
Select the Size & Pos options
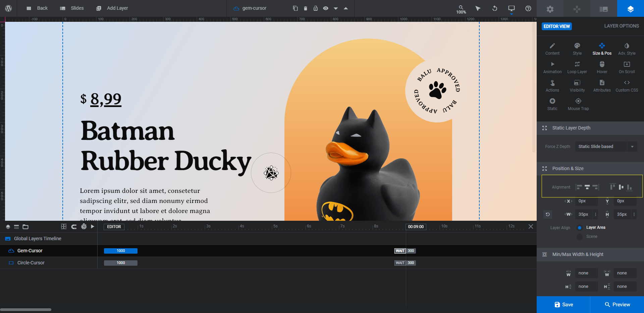pyautogui.click(x=602, y=49)
